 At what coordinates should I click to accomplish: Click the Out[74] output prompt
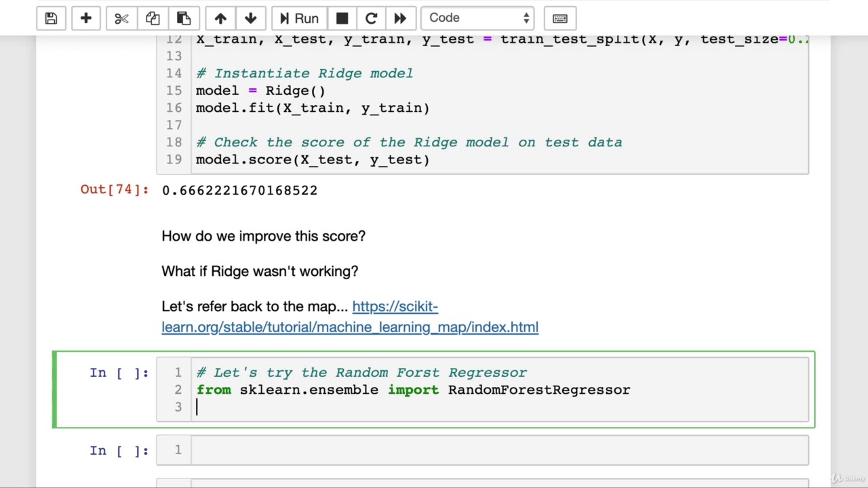click(x=115, y=190)
